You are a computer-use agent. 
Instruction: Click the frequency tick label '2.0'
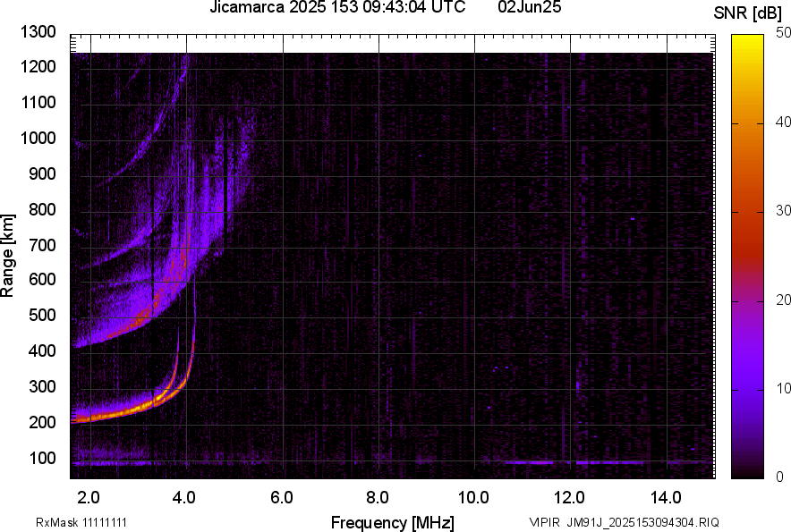pos(89,498)
